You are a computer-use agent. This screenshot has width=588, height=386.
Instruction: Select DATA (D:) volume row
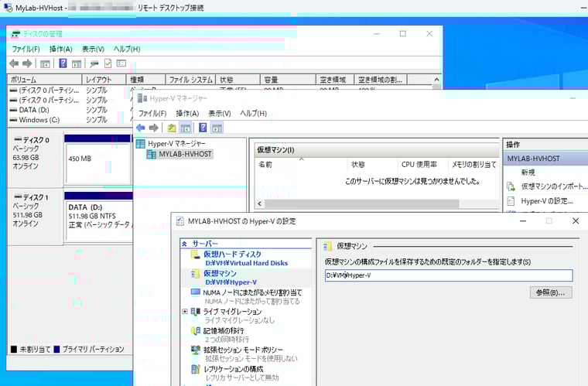pyautogui.click(x=34, y=110)
